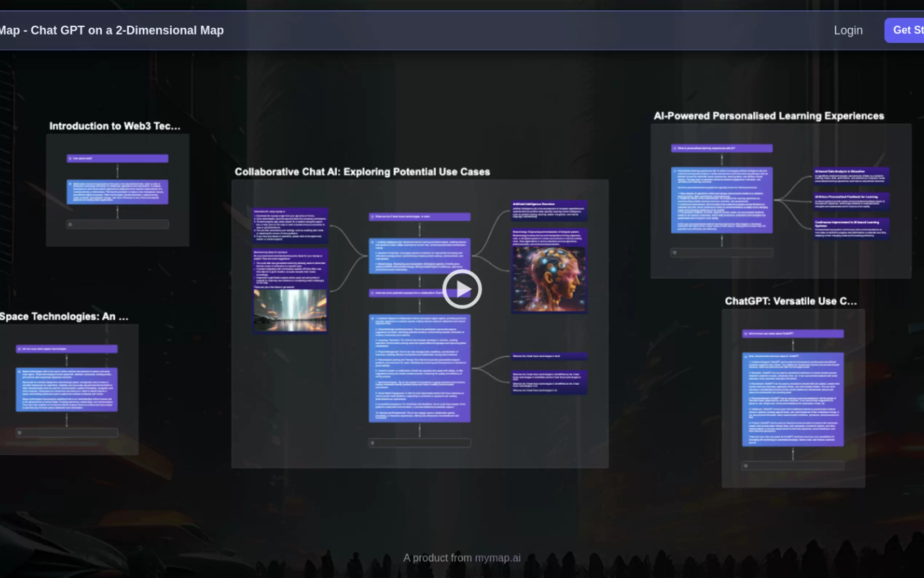Image resolution: width=924 pixels, height=578 pixels.
Task: Click the input field in Web3 map
Action: (117, 225)
